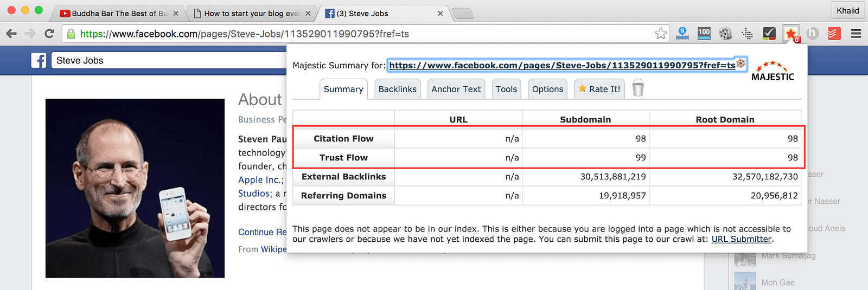Click the green padlock security icon
868x290 pixels.
71,34
